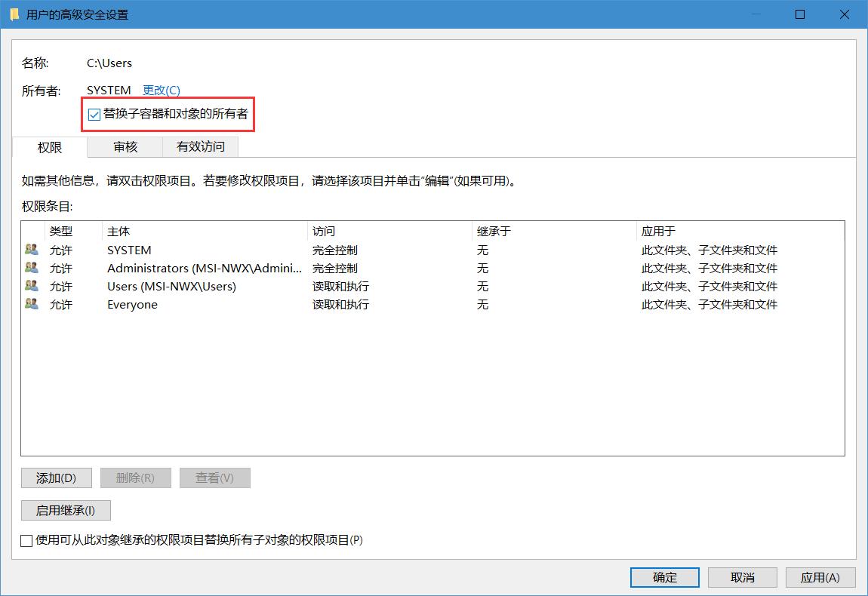
Task: Click the 启用继承(I) button
Action: (x=66, y=510)
